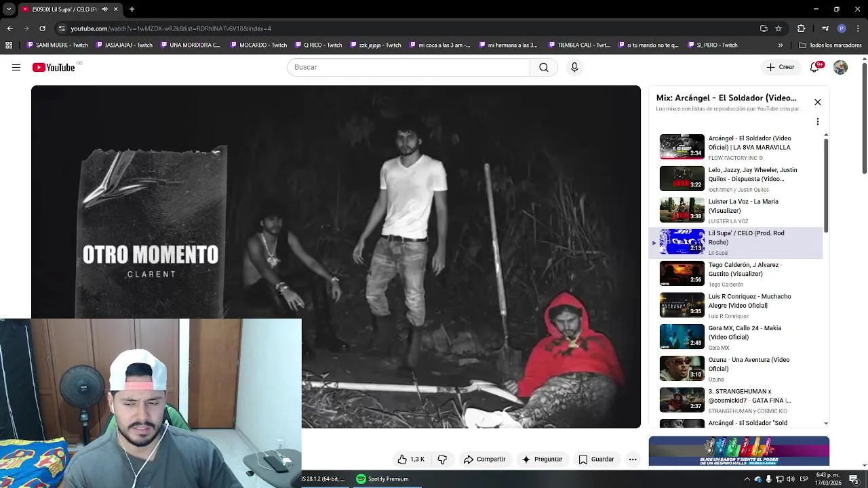Play Gera MX, Calle 24 - Makia

click(x=736, y=337)
